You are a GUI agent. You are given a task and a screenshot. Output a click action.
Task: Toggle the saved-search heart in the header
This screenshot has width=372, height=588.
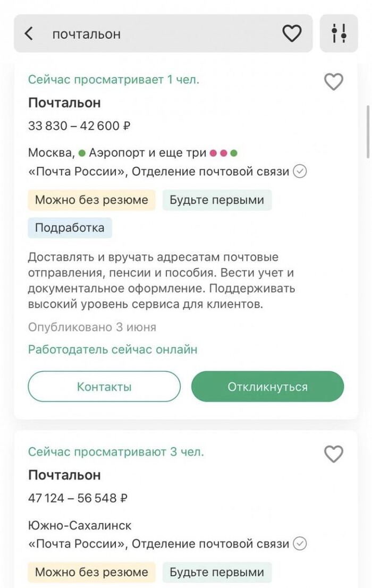[x=292, y=33]
